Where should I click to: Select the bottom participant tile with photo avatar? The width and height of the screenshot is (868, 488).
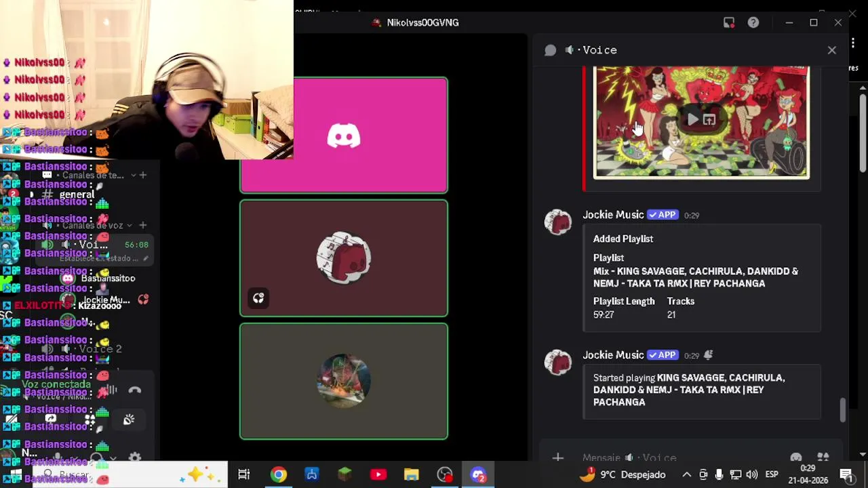344,382
